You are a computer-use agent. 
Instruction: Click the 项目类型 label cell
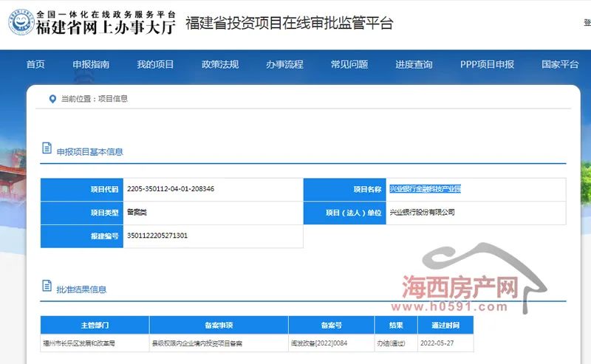point(82,213)
